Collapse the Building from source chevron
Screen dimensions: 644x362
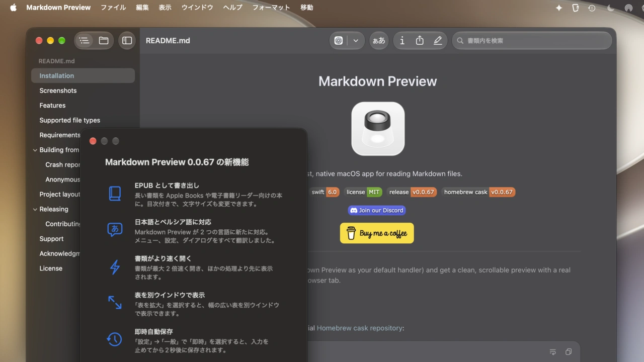[35, 150]
